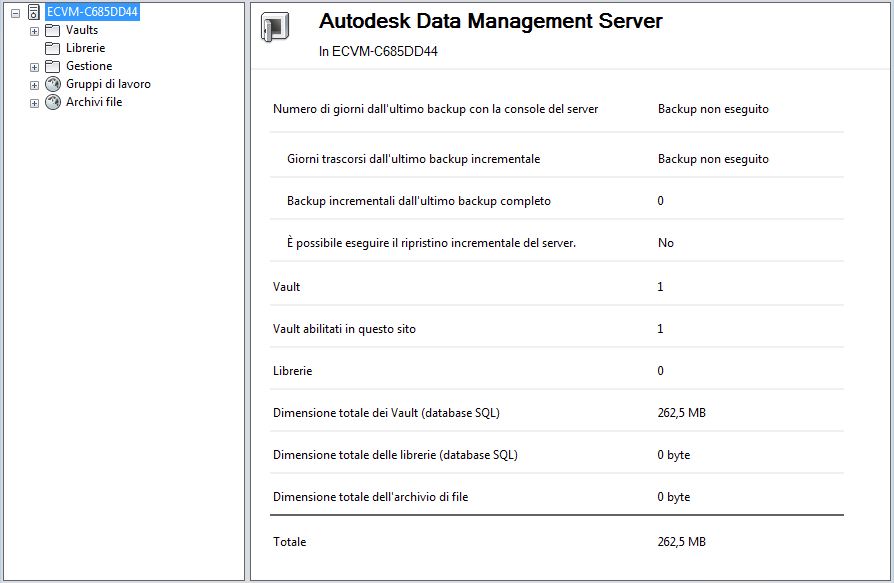Click the Autodesk Data Management Server title
The width and height of the screenshot is (894, 583).
pyautogui.click(x=490, y=21)
